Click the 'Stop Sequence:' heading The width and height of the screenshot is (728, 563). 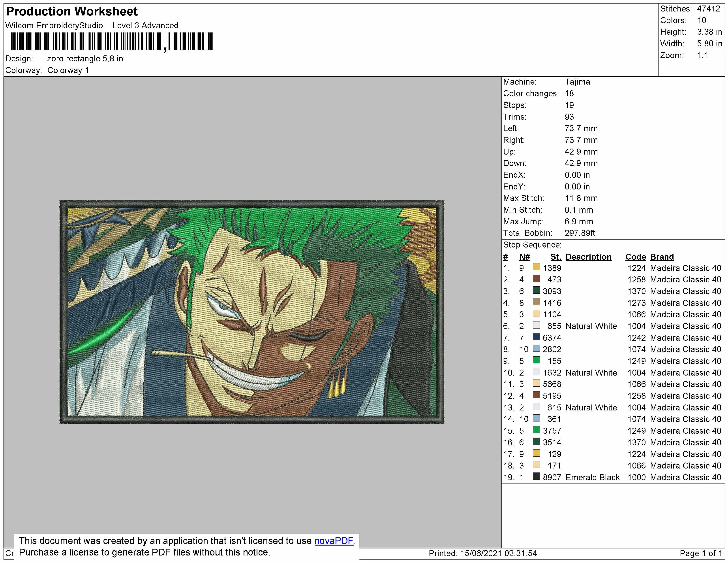coord(532,245)
